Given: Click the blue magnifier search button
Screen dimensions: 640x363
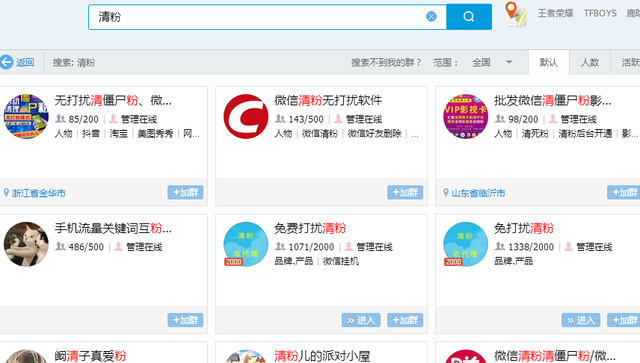Looking at the screenshot, I should (469, 17).
